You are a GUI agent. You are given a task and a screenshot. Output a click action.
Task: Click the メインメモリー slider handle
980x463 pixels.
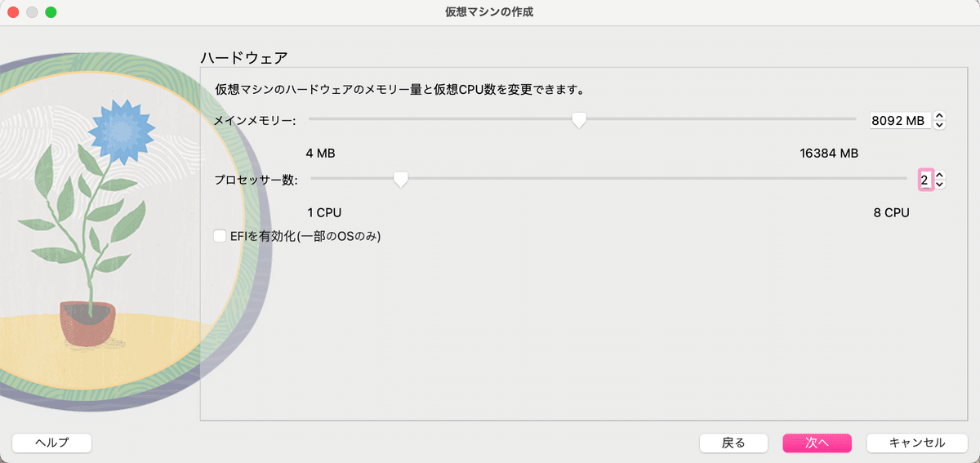tap(579, 120)
